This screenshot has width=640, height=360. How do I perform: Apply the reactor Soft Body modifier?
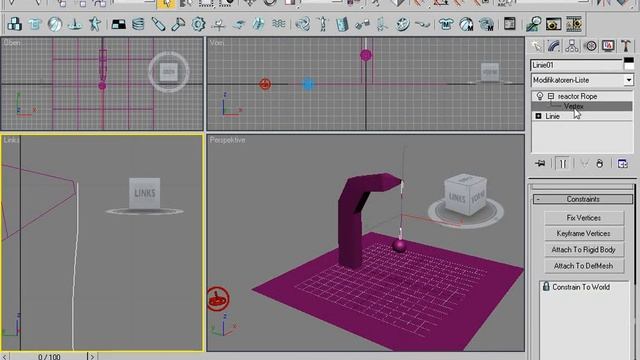pos(466,24)
